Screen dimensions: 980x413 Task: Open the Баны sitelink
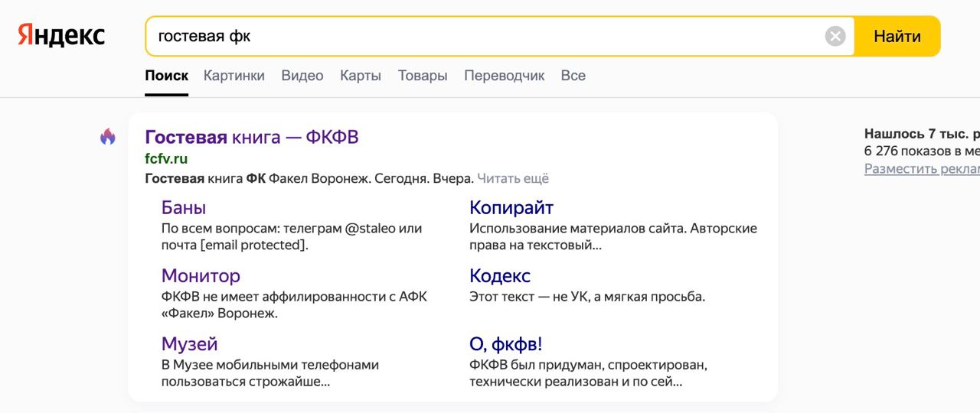coord(184,207)
